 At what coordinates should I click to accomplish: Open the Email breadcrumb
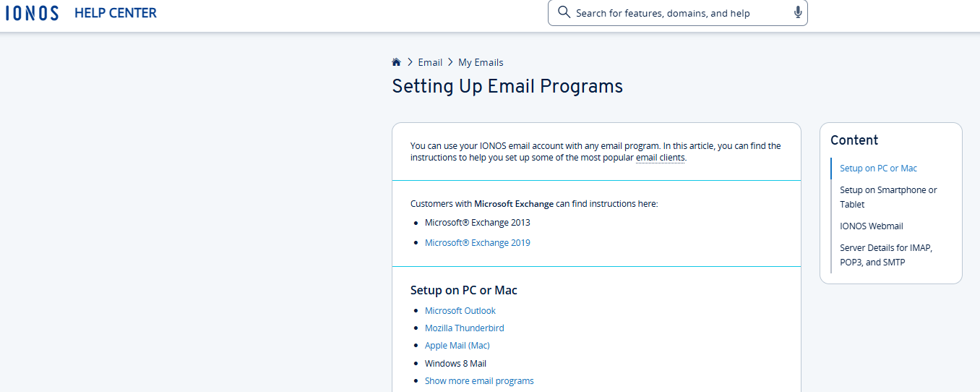pyautogui.click(x=430, y=62)
